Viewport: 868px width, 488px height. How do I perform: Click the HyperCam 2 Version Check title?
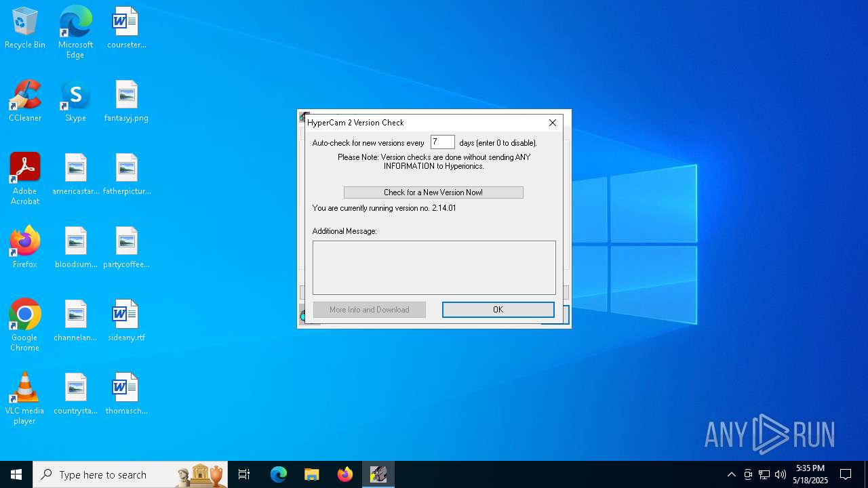click(x=355, y=123)
